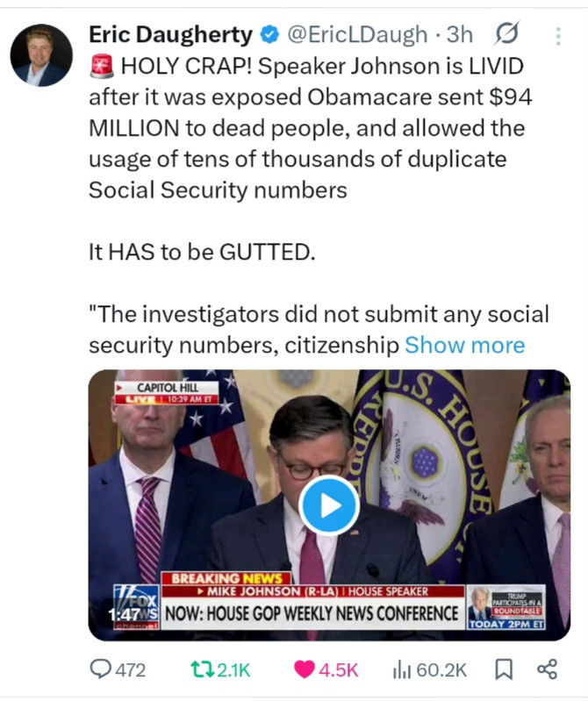Click the blue verified checkmark badge

(x=269, y=35)
